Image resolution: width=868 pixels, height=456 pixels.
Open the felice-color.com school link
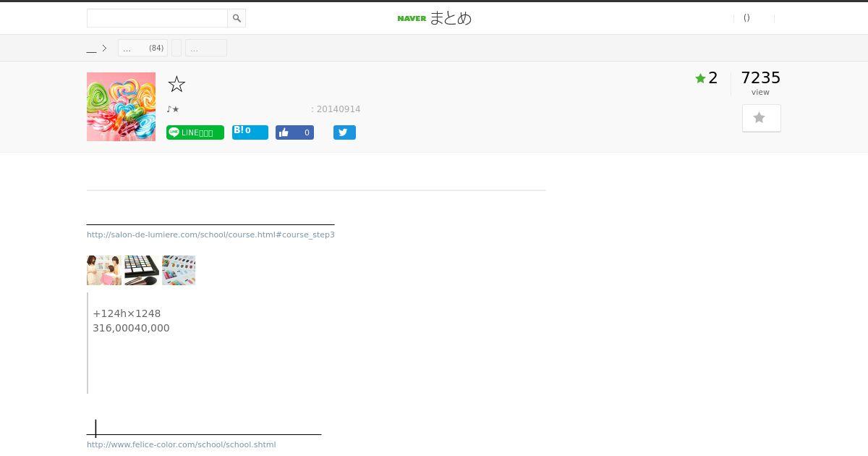[x=181, y=444]
